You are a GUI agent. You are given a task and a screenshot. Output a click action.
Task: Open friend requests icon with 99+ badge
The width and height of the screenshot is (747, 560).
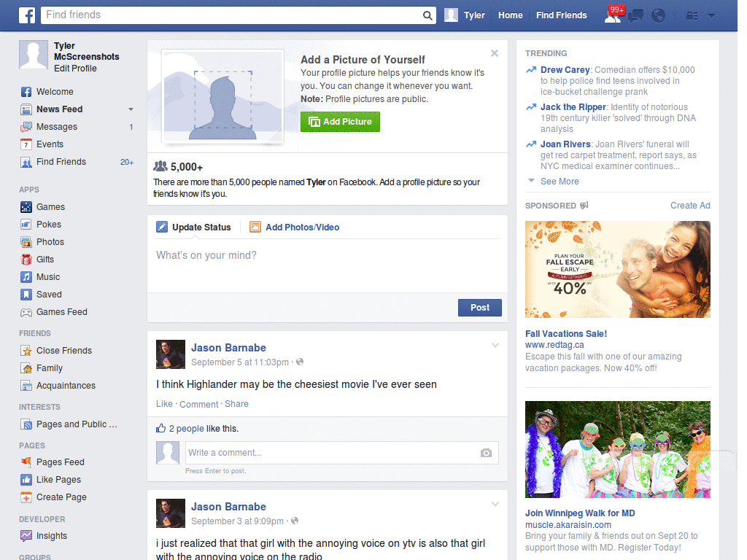click(x=614, y=15)
